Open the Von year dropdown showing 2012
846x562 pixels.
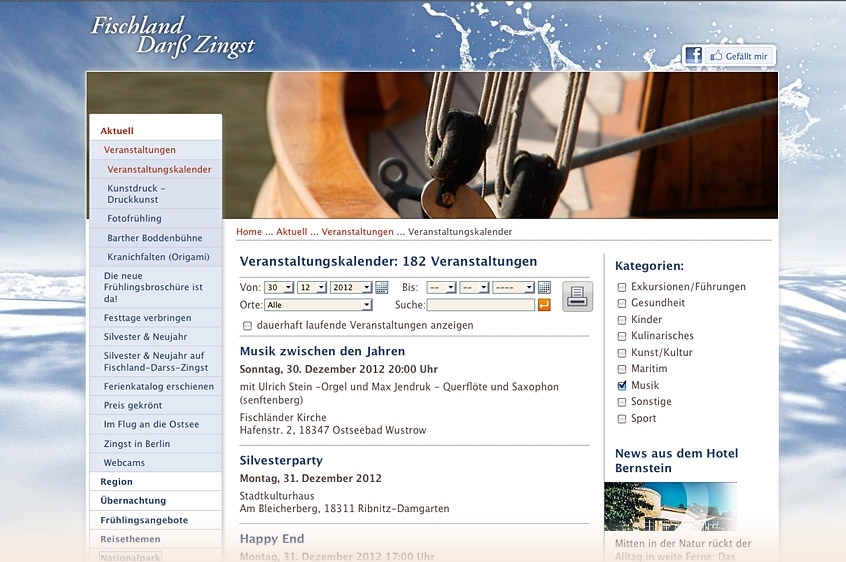(x=351, y=287)
